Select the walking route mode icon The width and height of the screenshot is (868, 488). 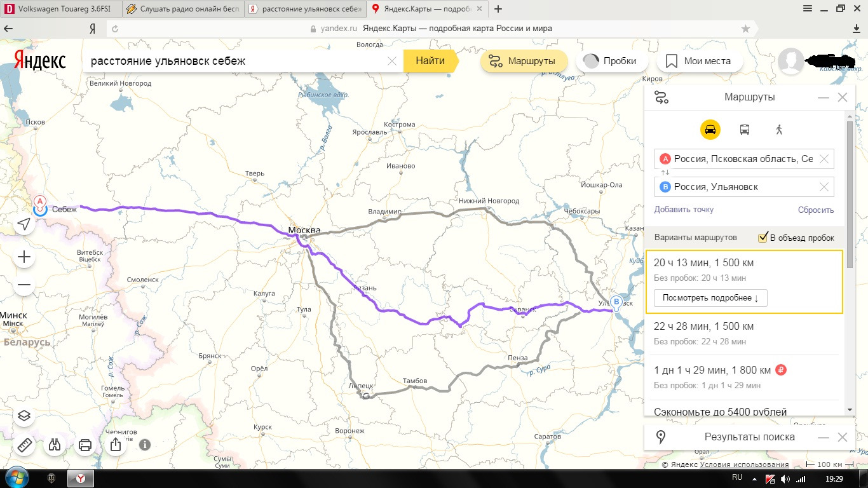click(779, 130)
